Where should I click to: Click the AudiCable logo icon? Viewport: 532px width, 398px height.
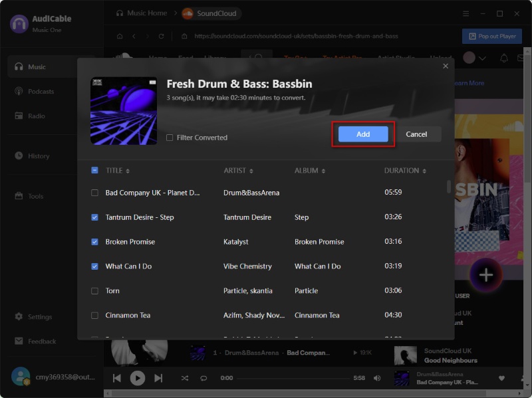(19, 24)
